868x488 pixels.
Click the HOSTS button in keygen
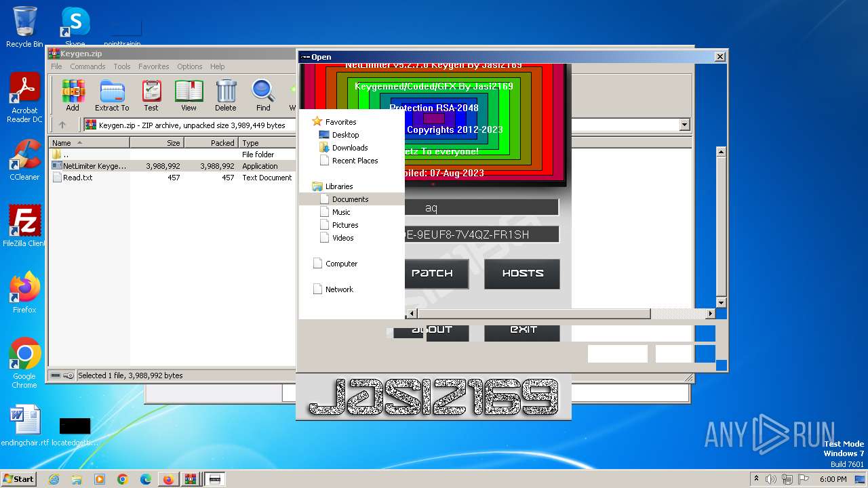[522, 274]
